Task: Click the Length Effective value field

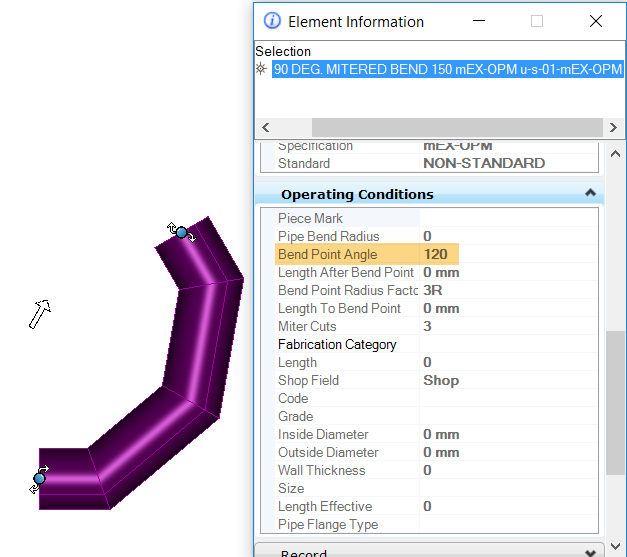Action: coord(508,506)
